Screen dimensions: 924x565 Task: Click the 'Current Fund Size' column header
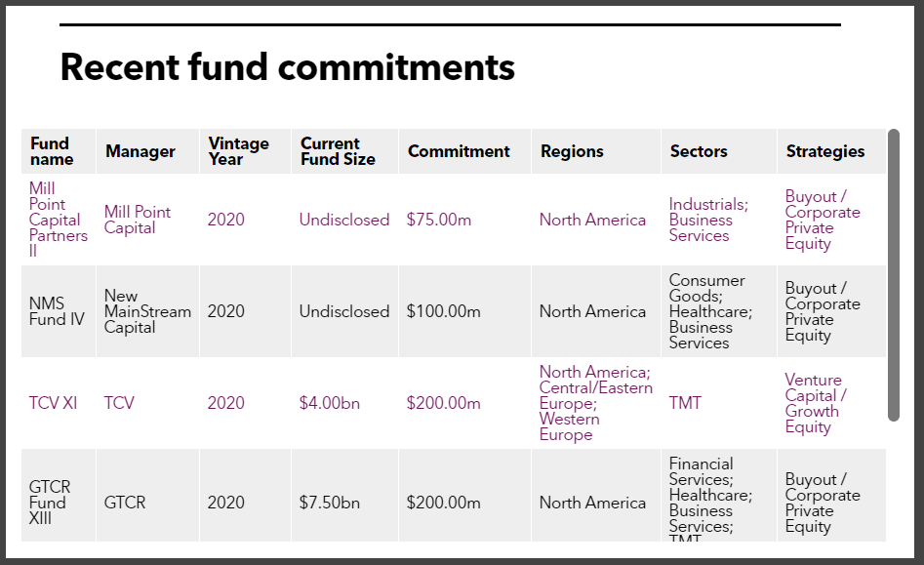pos(344,151)
